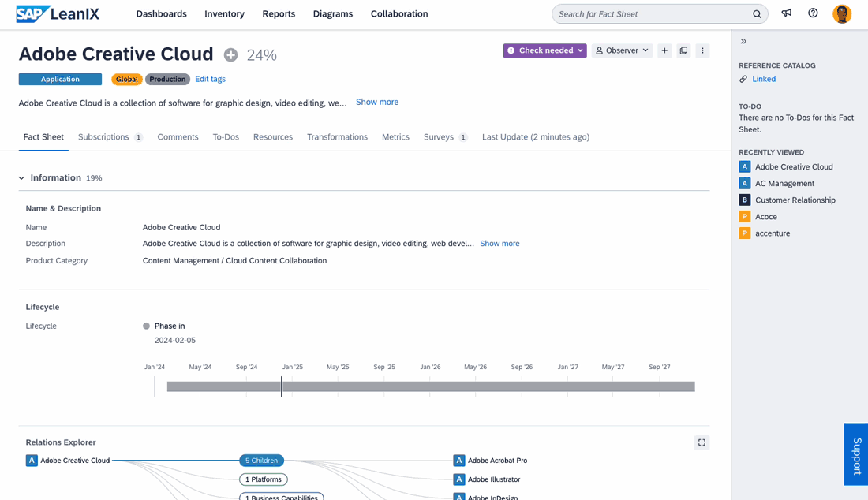Expand the Business Capabilities relation pill
This screenshot has width=868, height=500.
click(x=282, y=497)
